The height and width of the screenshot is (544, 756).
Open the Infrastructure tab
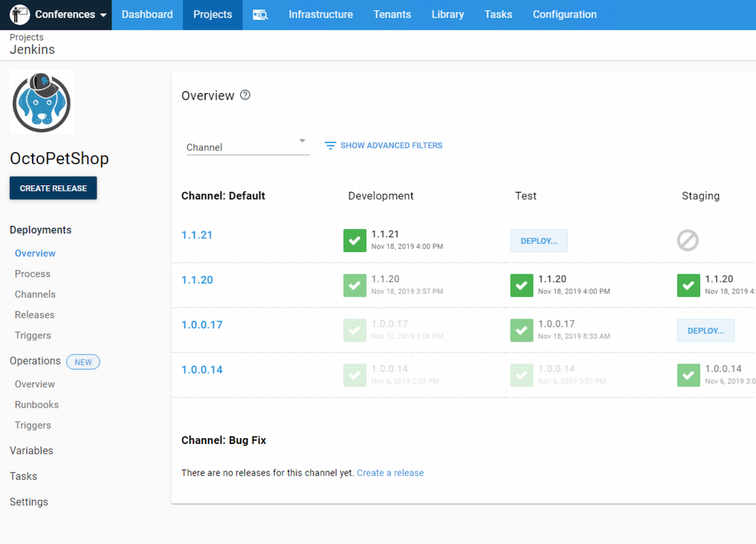[321, 14]
